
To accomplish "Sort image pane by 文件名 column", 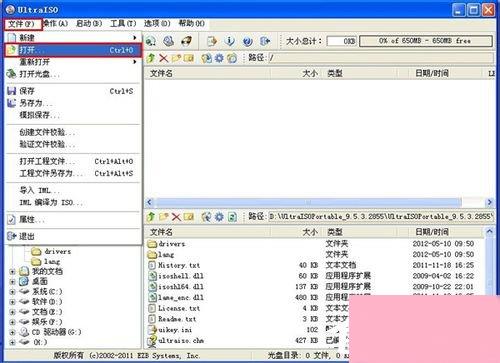I will (x=207, y=73).
